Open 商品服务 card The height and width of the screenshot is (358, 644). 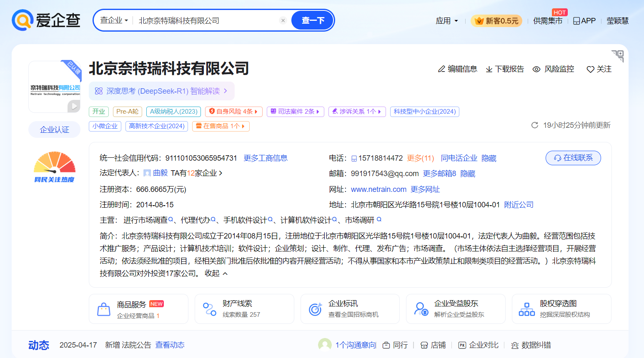click(138, 309)
